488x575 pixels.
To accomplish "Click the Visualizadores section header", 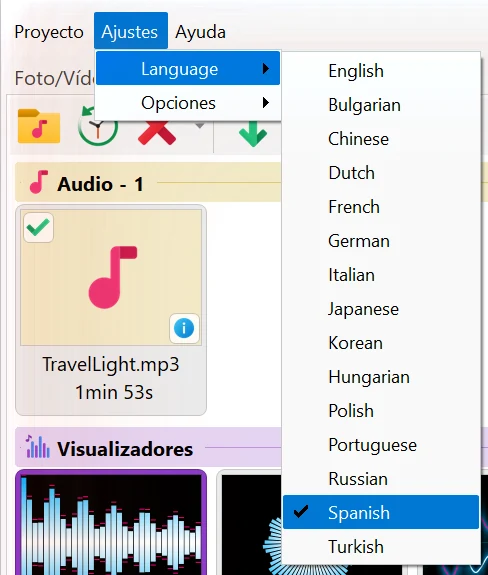I will 148,447.
